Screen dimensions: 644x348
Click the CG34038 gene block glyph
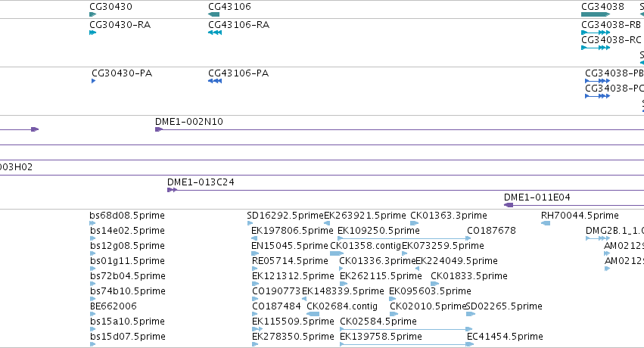pos(596,14)
